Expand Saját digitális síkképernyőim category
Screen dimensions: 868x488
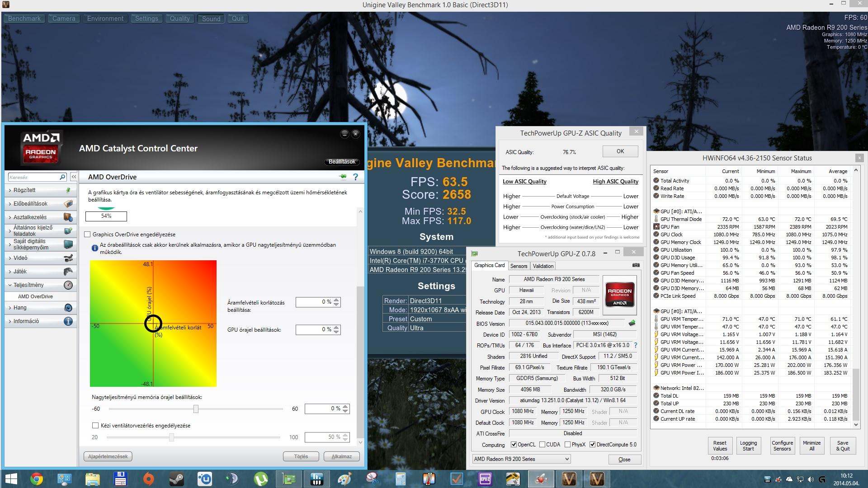coord(41,244)
